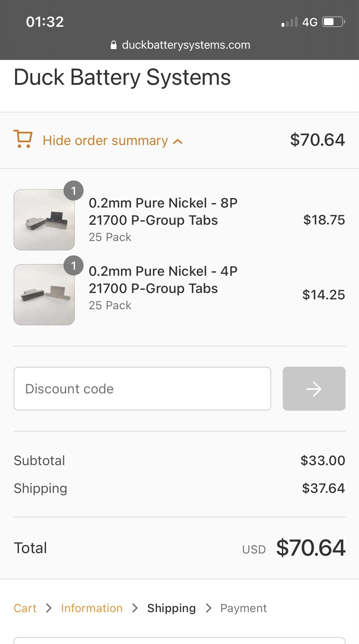Screen dimensions: 359x644
Task: Tap the Hide order summary link
Action: pyautogui.click(x=105, y=141)
